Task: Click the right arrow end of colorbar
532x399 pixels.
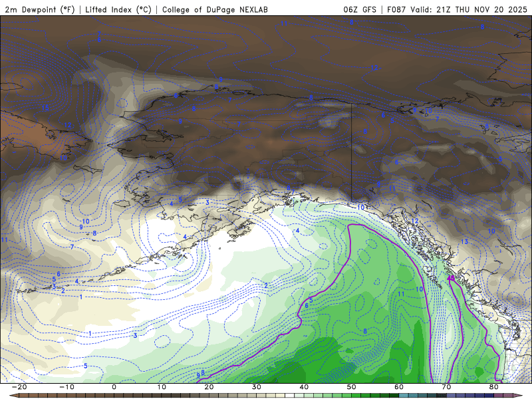Action: coord(518,396)
